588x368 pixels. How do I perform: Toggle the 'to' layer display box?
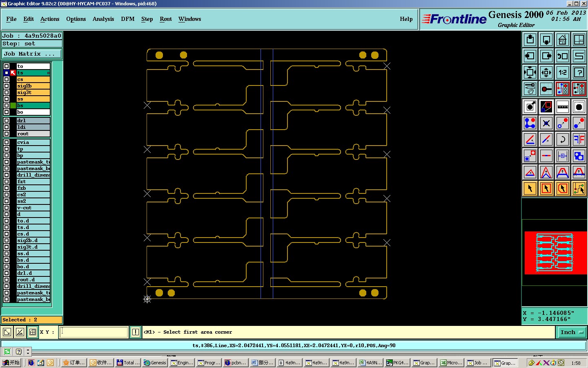[7, 66]
